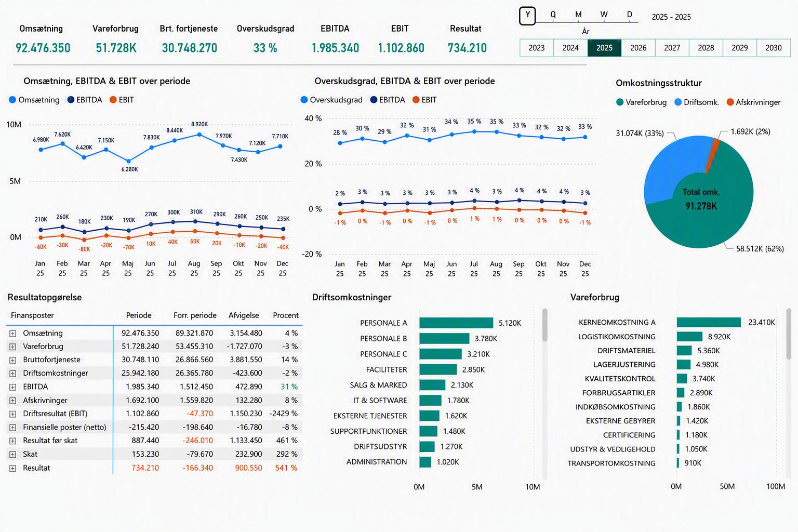Click the EBITDA KPI value 1.985.340

tap(335, 48)
